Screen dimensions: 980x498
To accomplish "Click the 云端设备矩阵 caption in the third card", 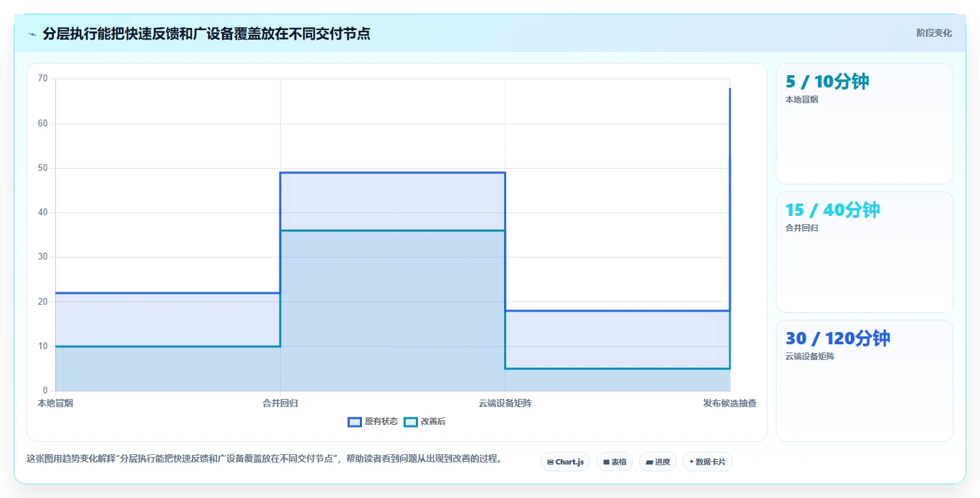I will coord(810,357).
